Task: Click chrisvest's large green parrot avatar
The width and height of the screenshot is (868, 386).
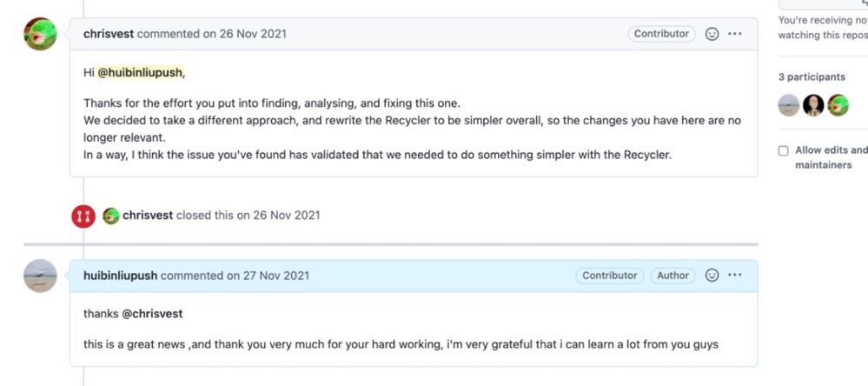Action: click(41, 34)
